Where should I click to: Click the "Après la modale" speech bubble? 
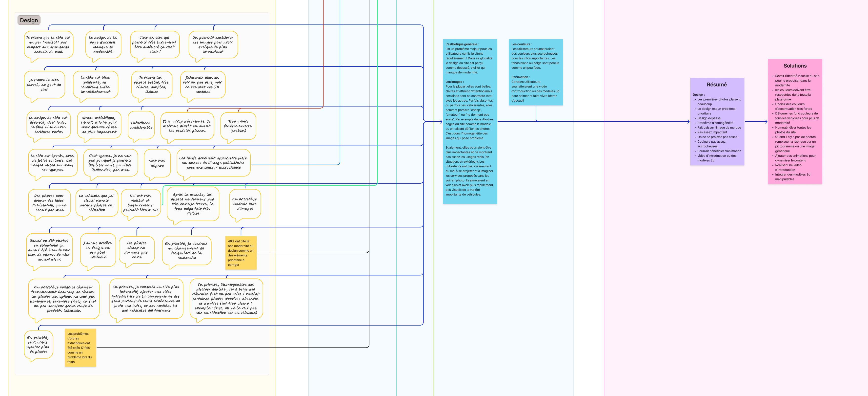(x=193, y=204)
